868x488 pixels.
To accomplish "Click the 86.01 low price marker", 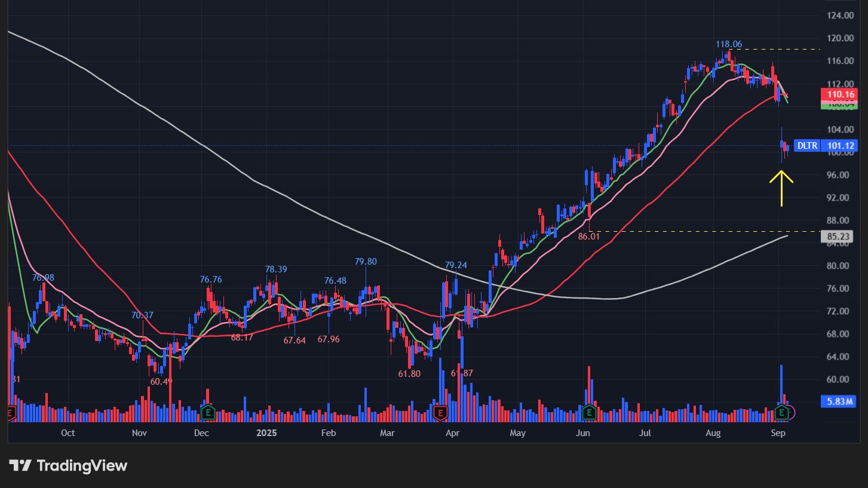I will point(590,237).
